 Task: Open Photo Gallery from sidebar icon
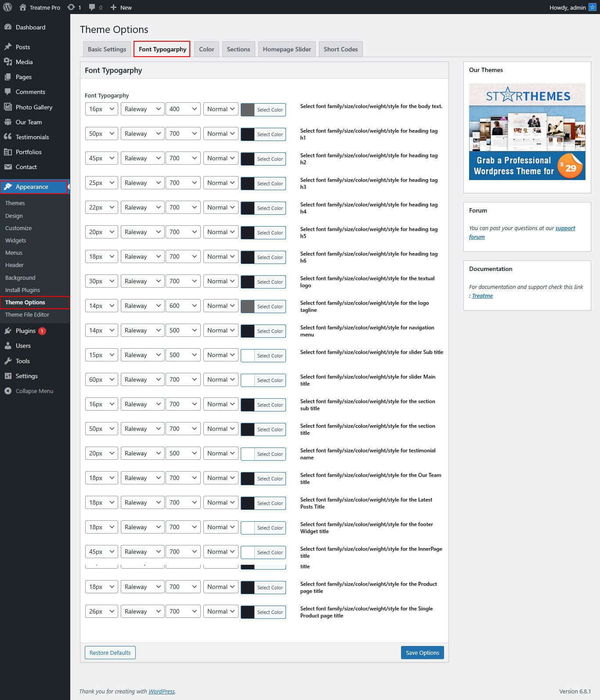pos(8,107)
